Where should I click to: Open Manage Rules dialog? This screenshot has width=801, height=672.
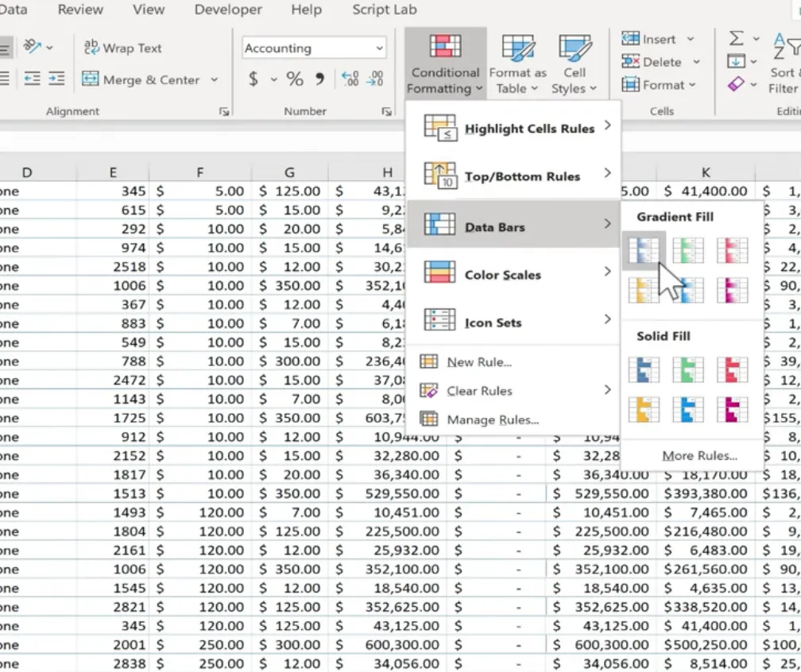click(493, 419)
